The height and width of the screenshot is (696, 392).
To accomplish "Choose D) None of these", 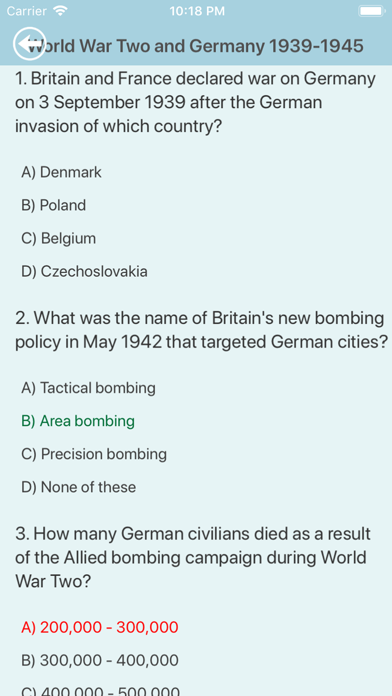I will click(x=79, y=487).
